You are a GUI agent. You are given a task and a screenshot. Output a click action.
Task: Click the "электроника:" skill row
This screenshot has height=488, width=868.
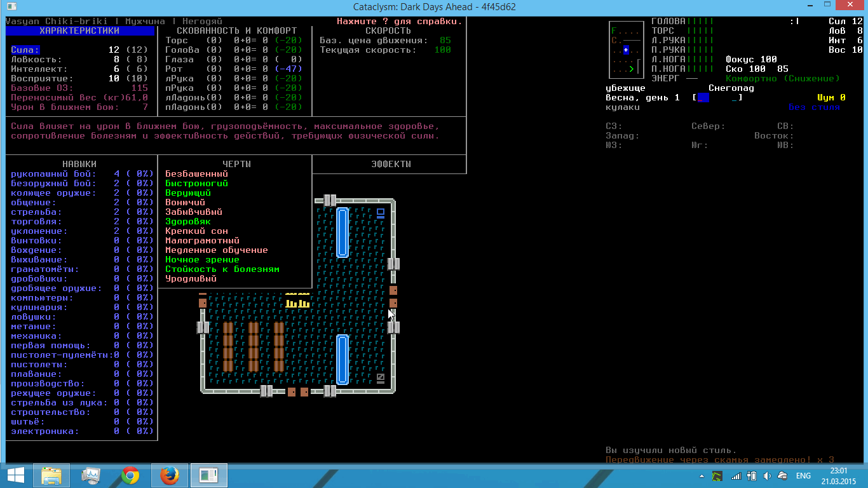tap(82, 431)
